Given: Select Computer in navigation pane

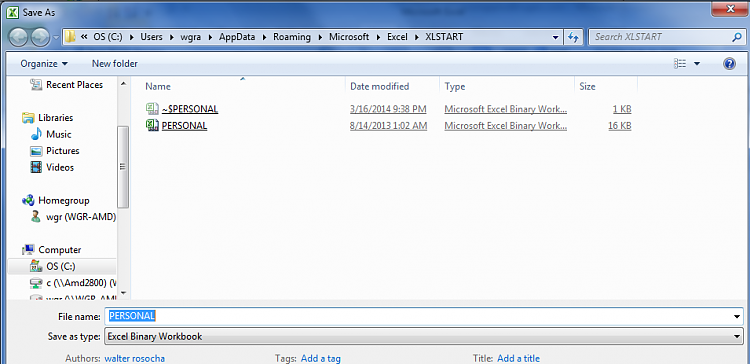Looking at the screenshot, I should point(60,250).
